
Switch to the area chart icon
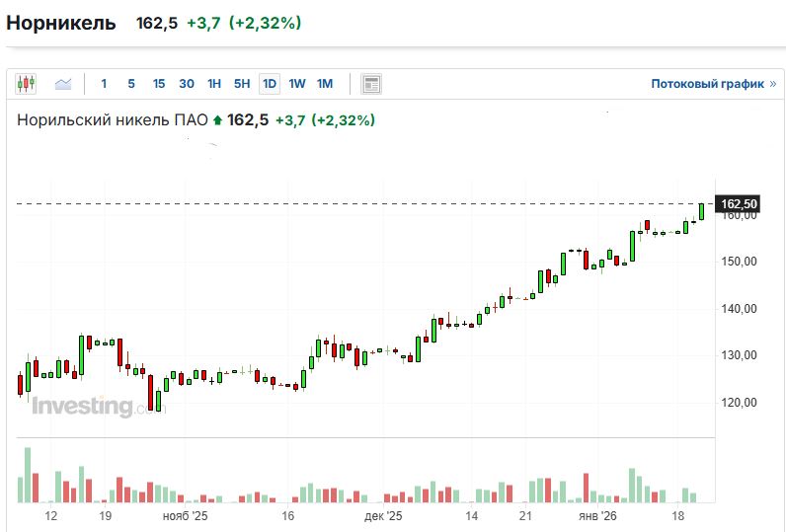[63, 84]
